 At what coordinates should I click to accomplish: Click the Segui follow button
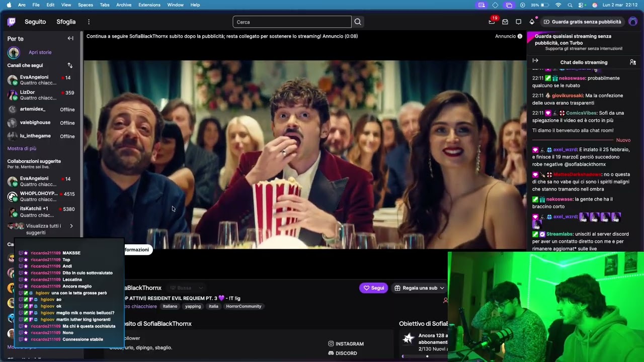click(x=374, y=288)
